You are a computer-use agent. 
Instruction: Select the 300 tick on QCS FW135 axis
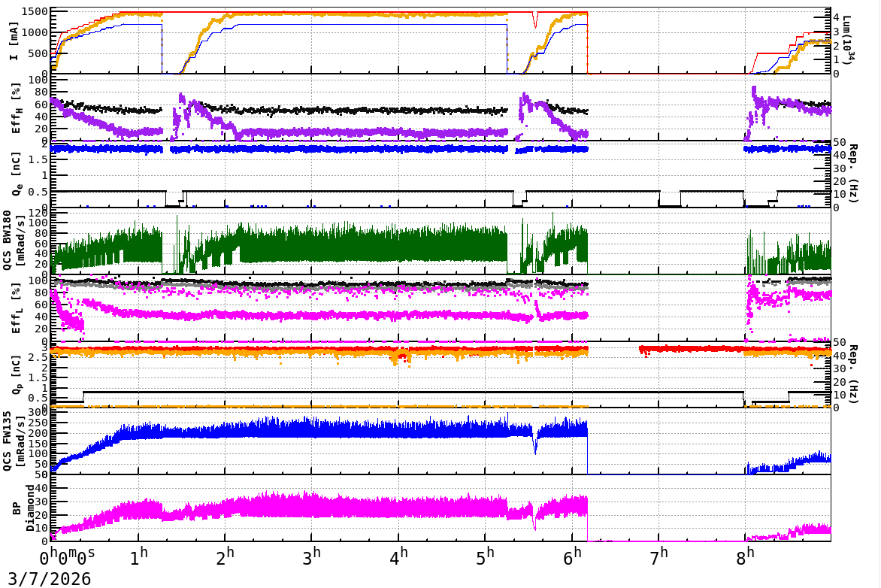(39, 413)
